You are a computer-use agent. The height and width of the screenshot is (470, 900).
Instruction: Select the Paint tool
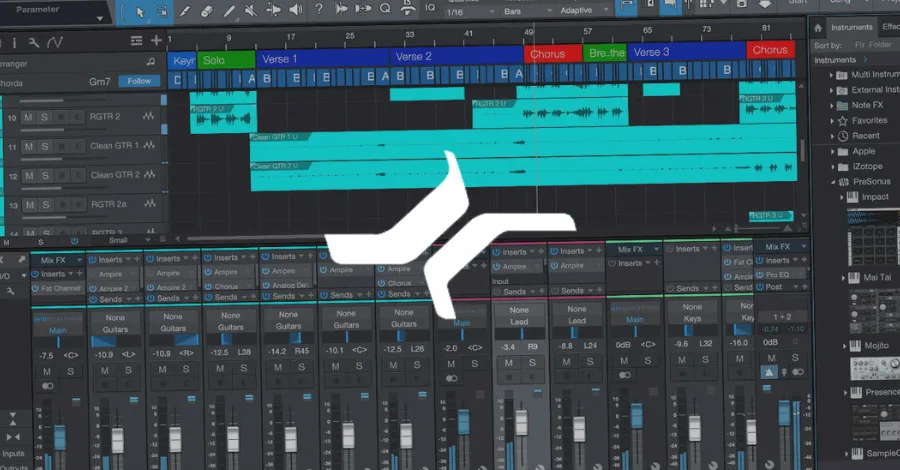pos(228,11)
